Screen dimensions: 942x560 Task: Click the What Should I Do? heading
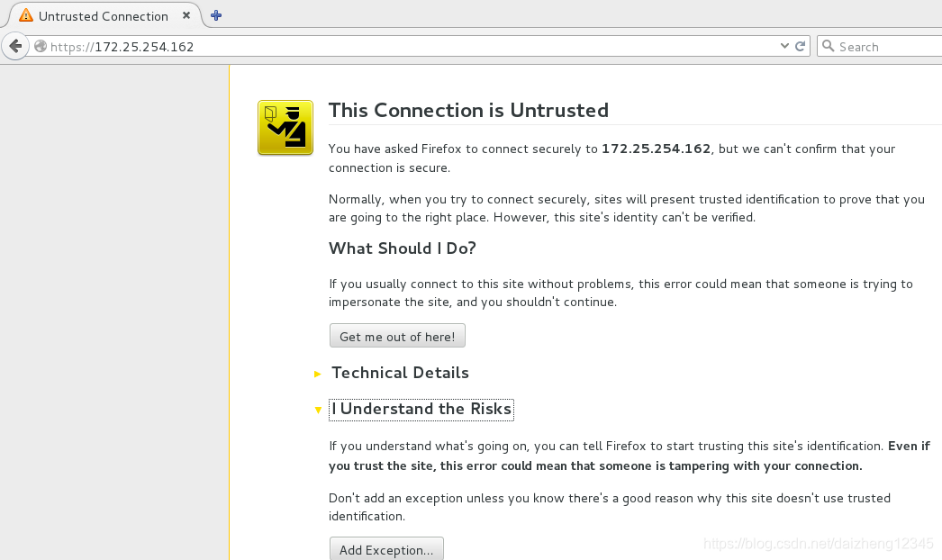pyautogui.click(x=402, y=248)
